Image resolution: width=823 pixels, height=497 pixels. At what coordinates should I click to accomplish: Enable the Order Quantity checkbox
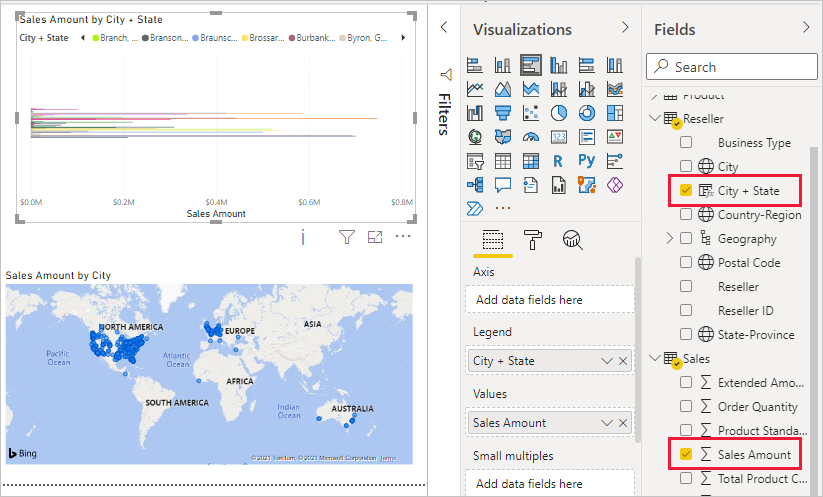685,406
